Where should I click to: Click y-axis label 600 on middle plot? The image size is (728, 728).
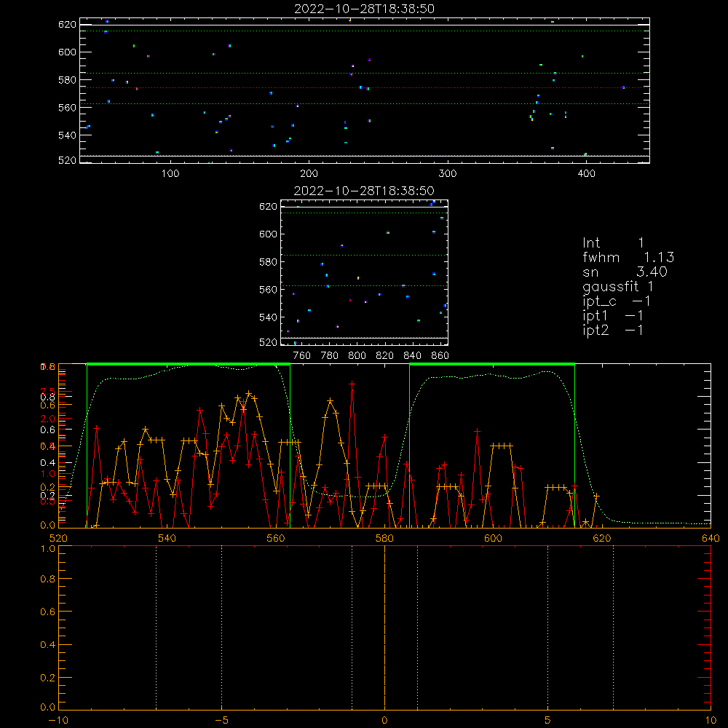[x=269, y=234]
